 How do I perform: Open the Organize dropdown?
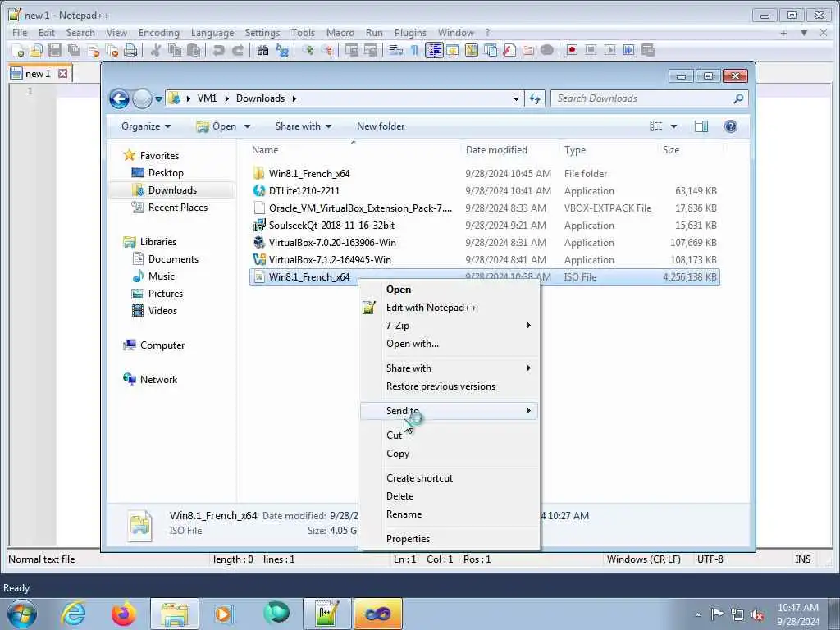point(146,126)
